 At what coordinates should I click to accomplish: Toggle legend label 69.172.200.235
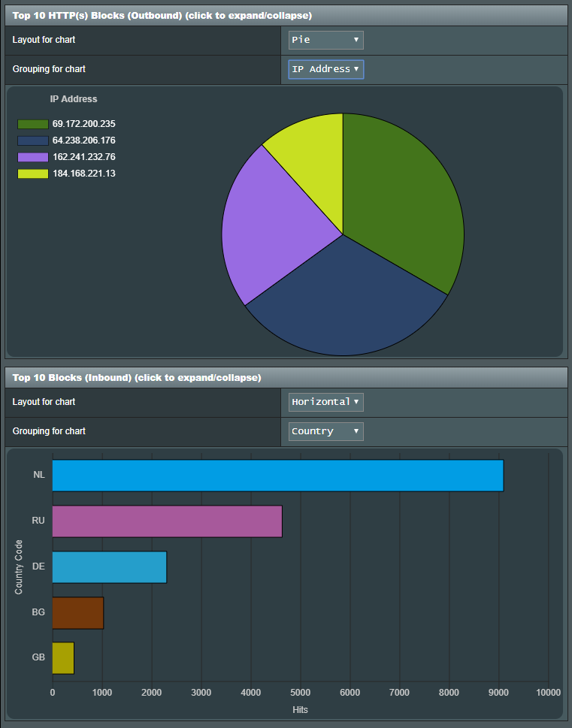(x=83, y=124)
